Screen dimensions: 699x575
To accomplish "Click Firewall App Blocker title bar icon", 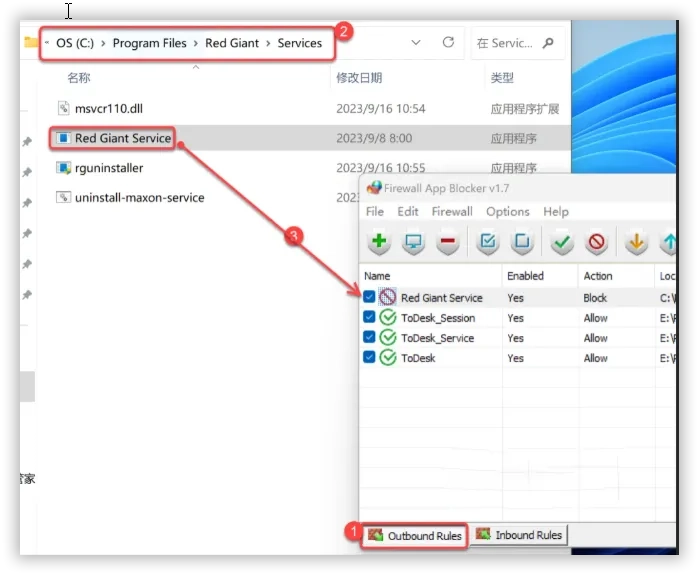I will 374,188.
